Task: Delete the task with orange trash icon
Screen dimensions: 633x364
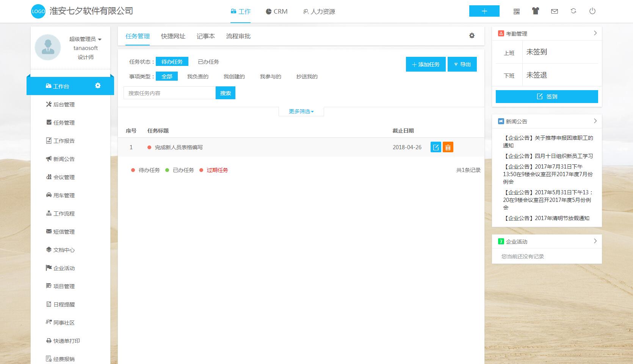Action: click(x=448, y=147)
